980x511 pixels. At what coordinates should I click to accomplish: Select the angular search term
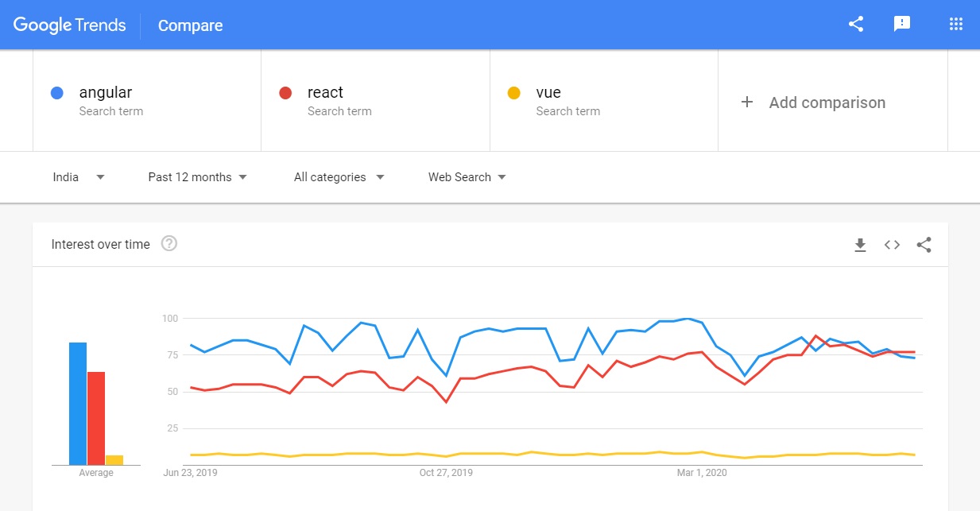coord(106,93)
